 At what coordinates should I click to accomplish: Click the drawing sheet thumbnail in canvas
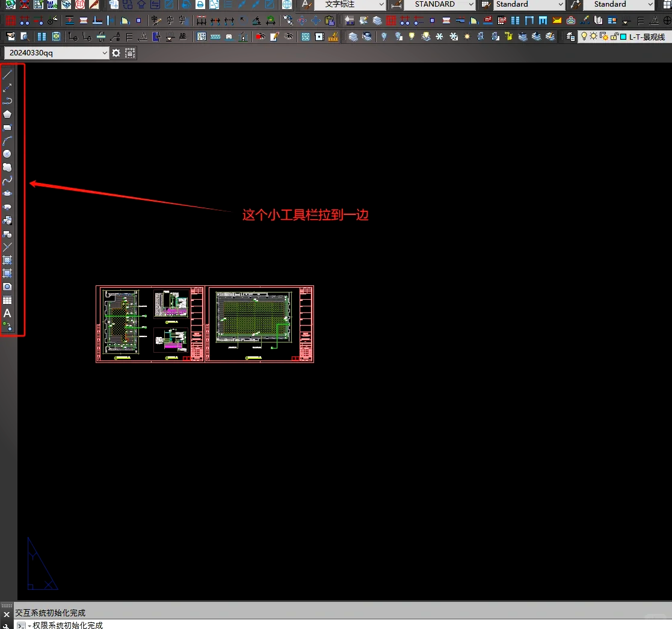[x=205, y=324]
